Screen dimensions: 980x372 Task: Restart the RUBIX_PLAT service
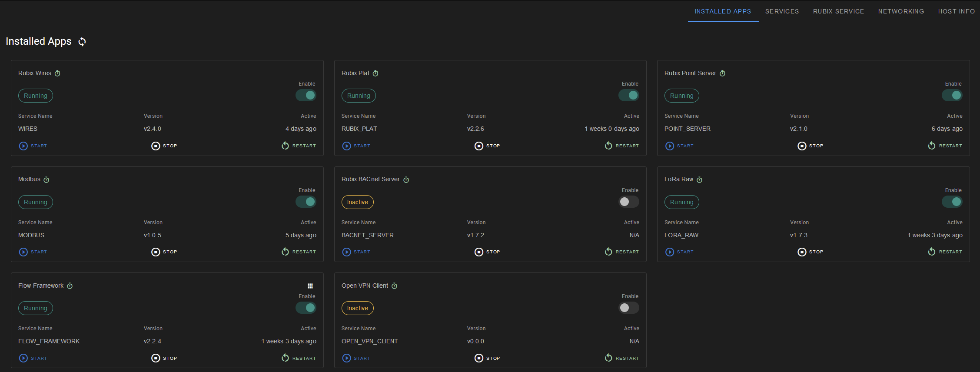point(622,146)
